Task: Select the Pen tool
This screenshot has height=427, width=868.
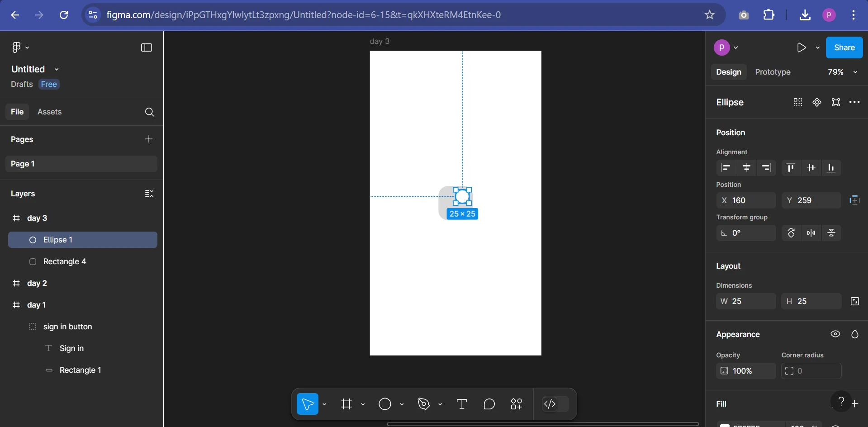Action: [x=424, y=404]
